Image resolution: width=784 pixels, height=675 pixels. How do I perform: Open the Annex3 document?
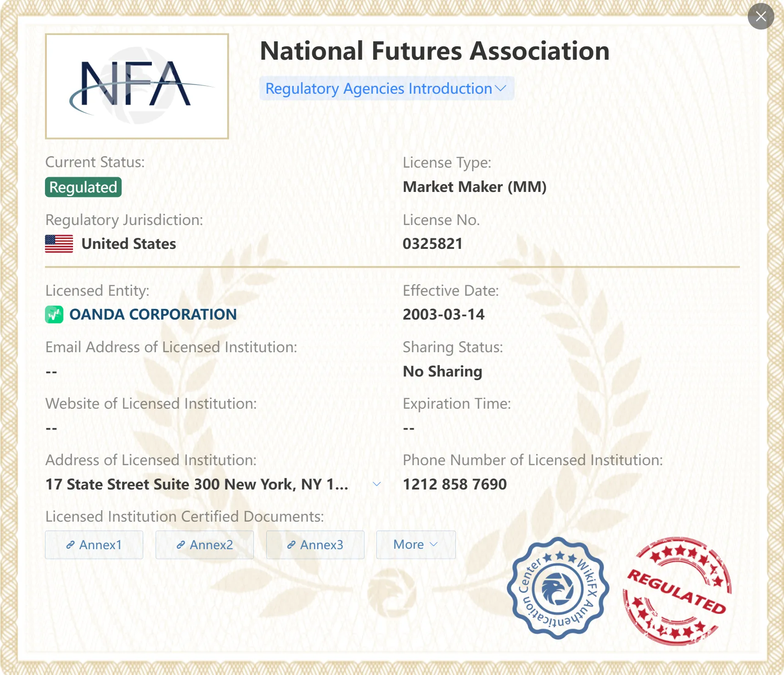(x=315, y=545)
